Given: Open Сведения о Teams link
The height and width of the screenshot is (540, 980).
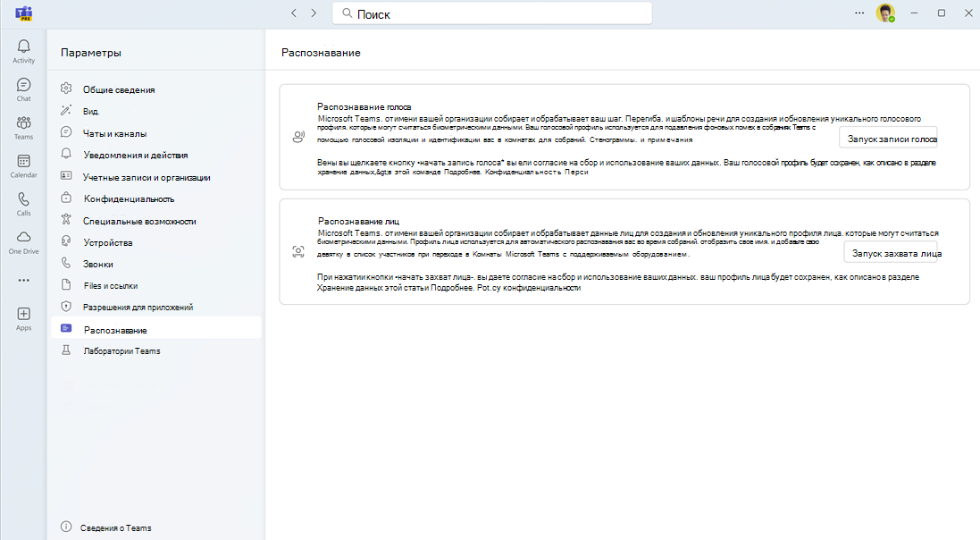Looking at the screenshot, I should [115, 527].
